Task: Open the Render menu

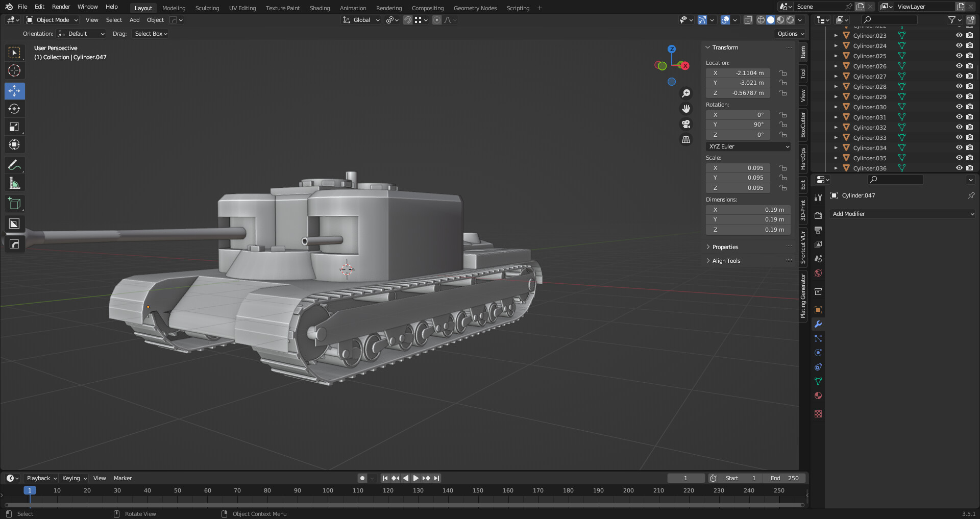Action: pos(61,7)
